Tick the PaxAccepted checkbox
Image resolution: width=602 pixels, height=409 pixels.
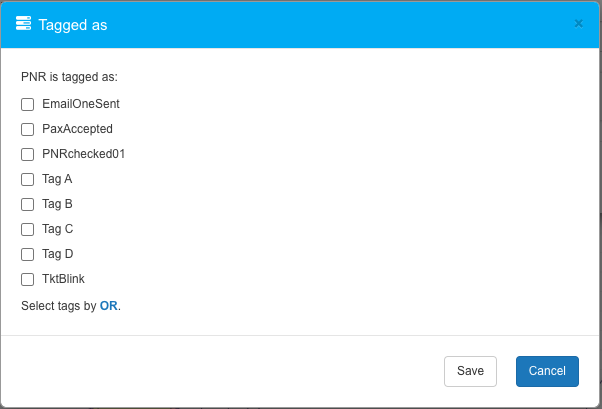pos(28,129)
